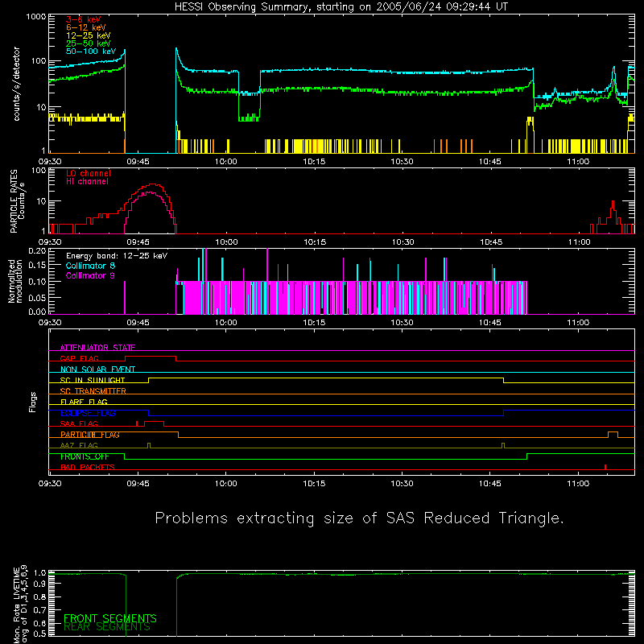Select the Collimator 8 legend label
The image size is (644, 644).
coord(90,266)
